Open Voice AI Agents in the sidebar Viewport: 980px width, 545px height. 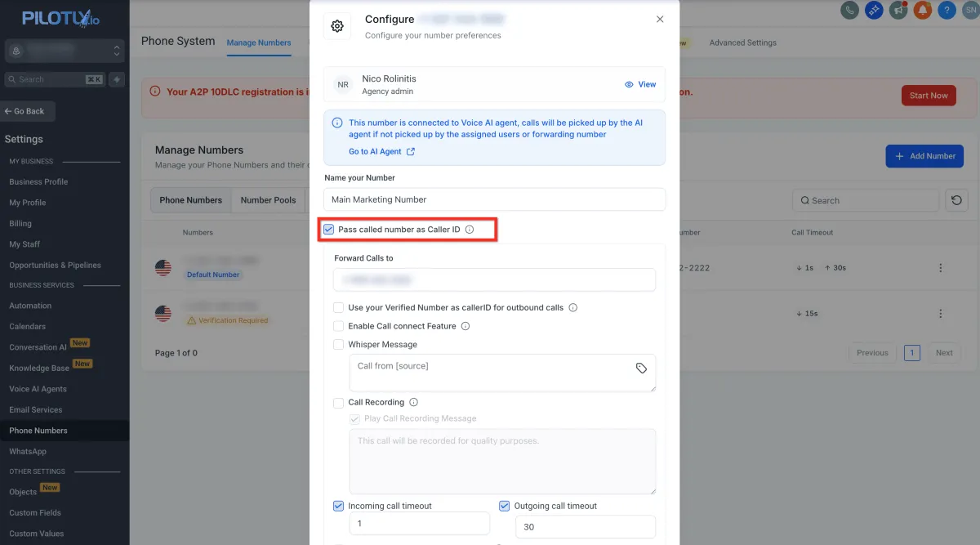pyautogui.click(x=38, y=389)
